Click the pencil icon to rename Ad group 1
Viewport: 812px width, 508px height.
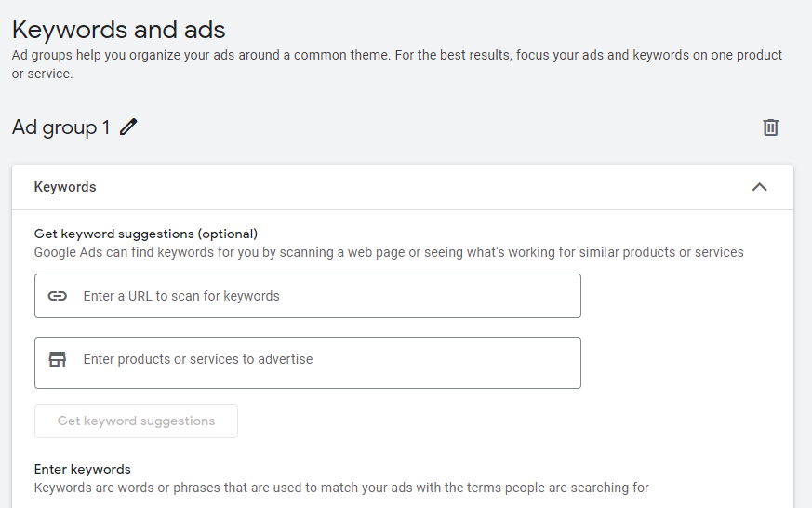(128, 127)
